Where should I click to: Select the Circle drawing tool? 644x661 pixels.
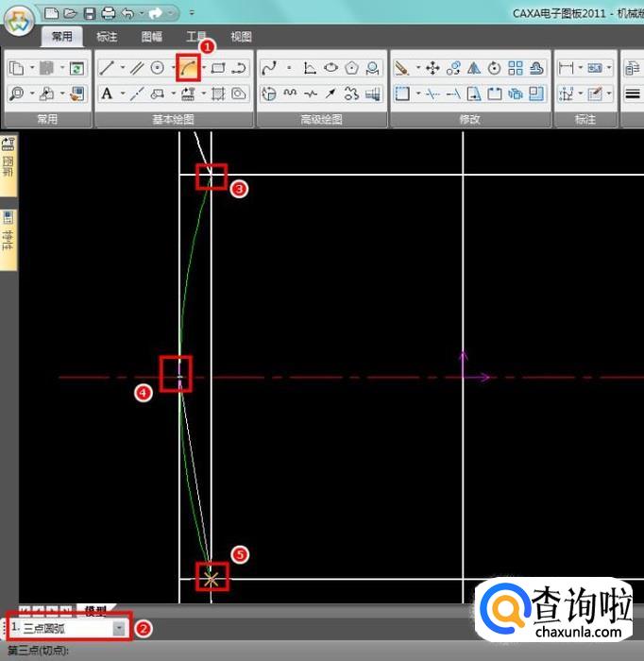point(158,68)
